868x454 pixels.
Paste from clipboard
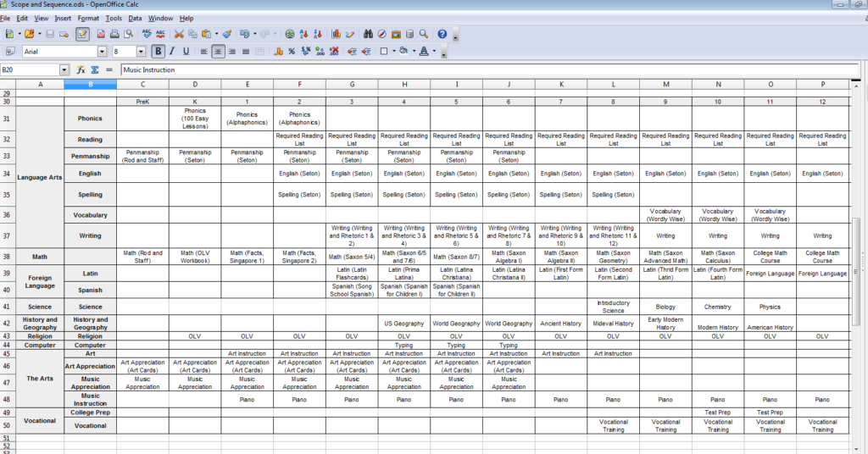pyautogui.click(x=207, y=34)
